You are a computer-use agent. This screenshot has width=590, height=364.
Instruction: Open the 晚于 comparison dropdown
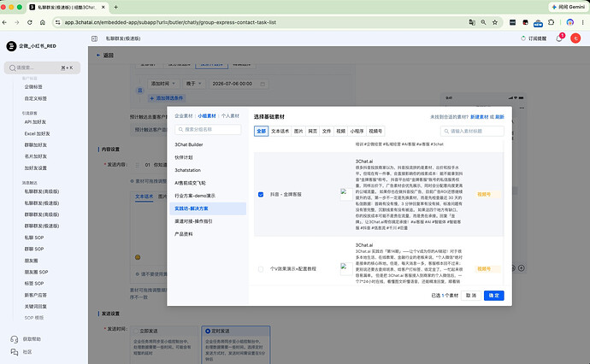click(x=194, y=84)
